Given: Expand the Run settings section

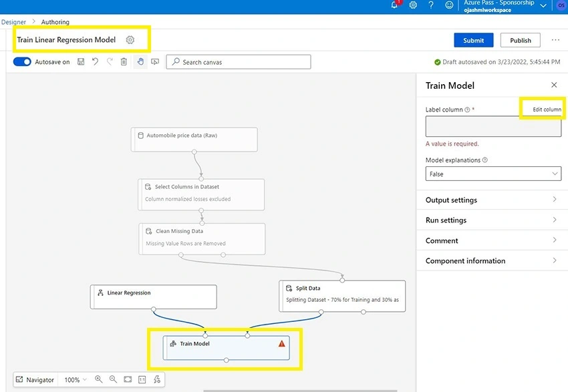Looking at the screenshot, I should (x=492, y=220).
